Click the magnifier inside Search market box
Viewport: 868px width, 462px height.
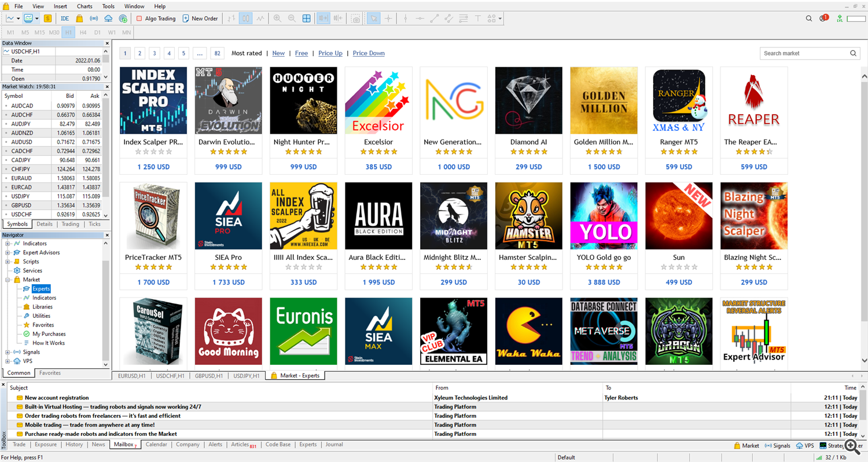tap(854, 53)
